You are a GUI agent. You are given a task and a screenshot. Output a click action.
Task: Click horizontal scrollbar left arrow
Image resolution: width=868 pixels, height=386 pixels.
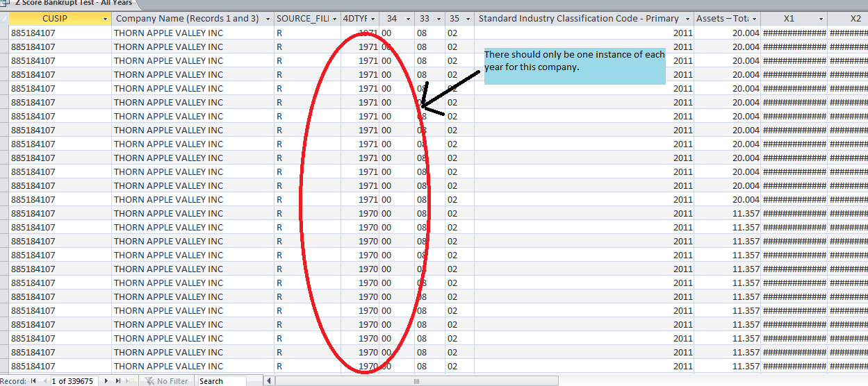270,381
